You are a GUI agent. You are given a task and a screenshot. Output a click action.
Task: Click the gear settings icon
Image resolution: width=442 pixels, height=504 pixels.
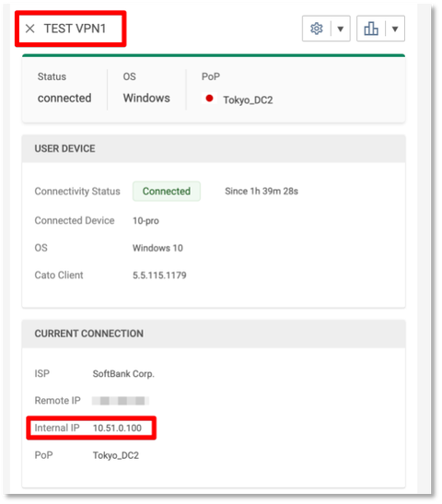pos(316,29)
